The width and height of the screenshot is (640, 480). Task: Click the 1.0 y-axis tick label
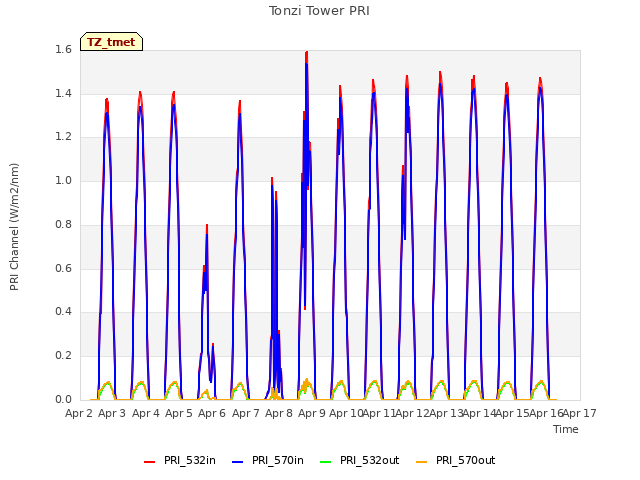tap(63, 180)
